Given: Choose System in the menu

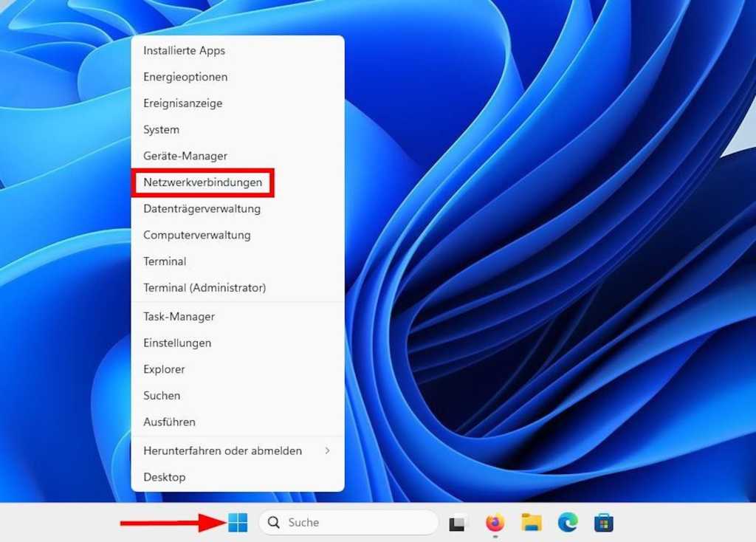Looking at the screenshot, I should click(162, 130).
